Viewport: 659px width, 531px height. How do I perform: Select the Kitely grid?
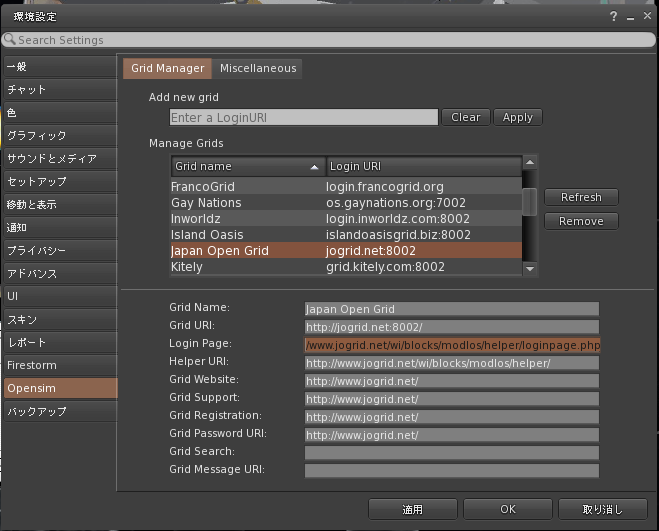point(346,267)
